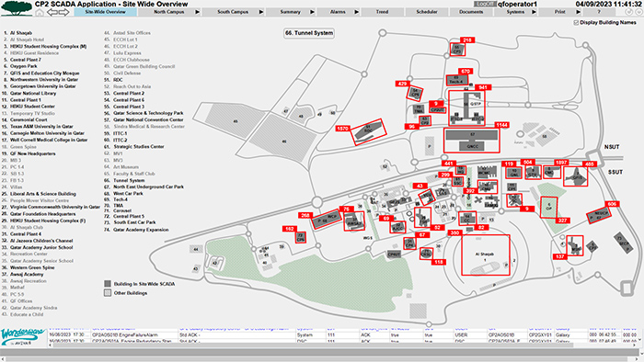Open the Scheduler menu
644x362 pixels.
click(x=427, y=12)
